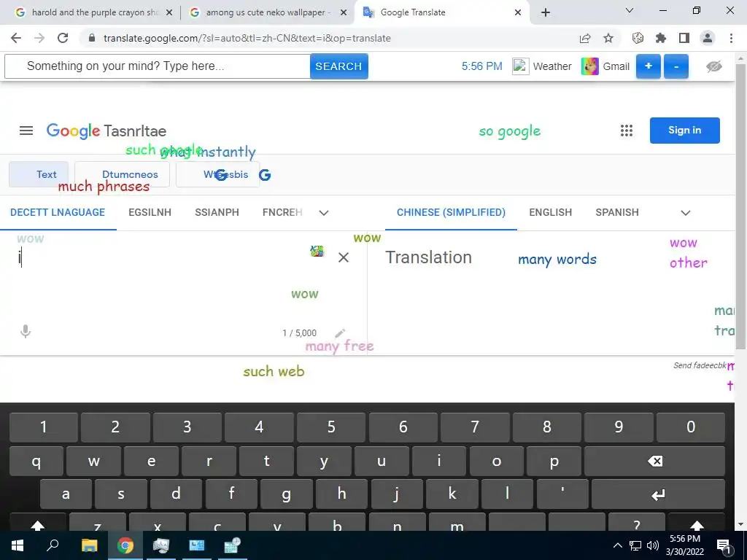Image resolution: width=747 pixels, height=560 pixels.
Task: Open the notification center icon
Action: pos(724,546)
